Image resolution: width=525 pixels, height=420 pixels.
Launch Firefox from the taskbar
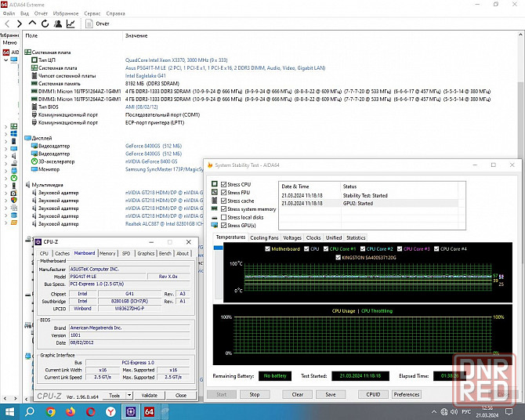[x=71, y=411]
